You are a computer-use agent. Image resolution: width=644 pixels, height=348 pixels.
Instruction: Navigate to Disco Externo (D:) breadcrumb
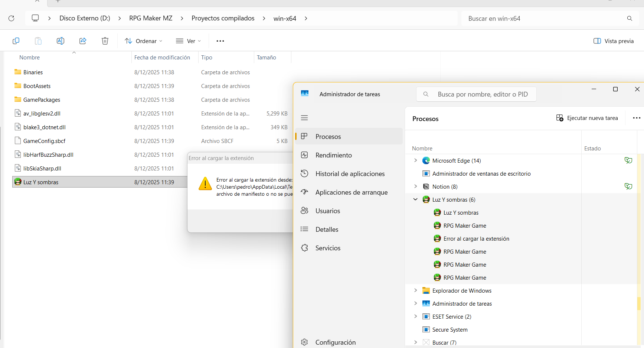(85, 18)
